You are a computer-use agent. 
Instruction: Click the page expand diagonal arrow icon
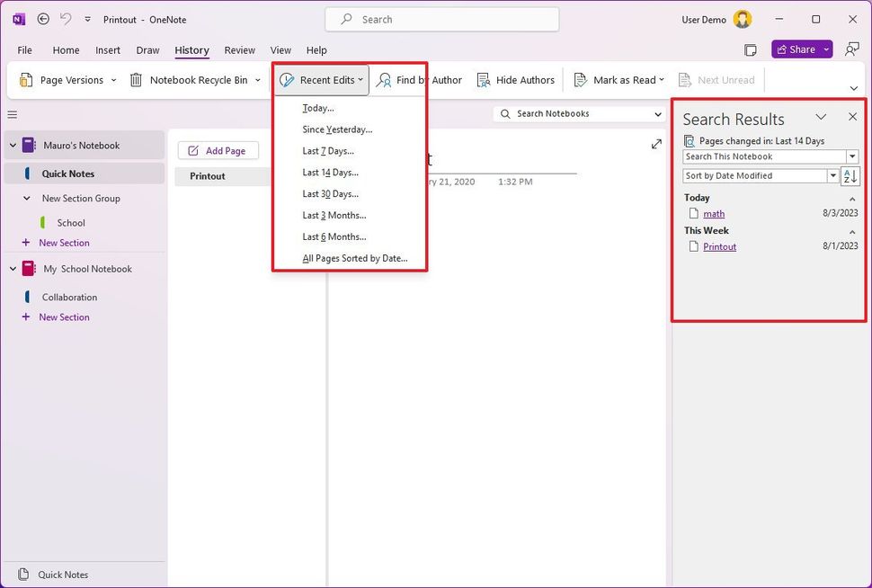pos(656,144)
